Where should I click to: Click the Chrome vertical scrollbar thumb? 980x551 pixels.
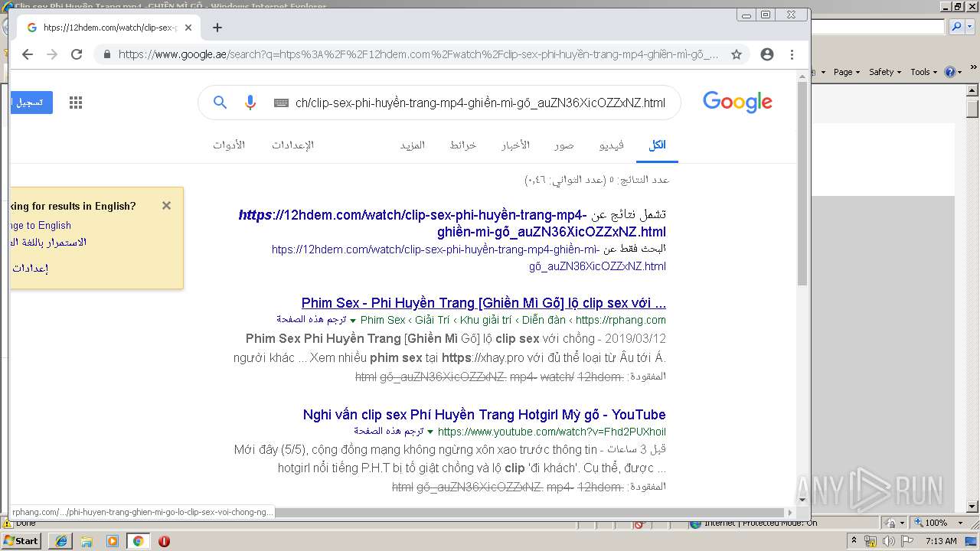click(x=802, y=184)
